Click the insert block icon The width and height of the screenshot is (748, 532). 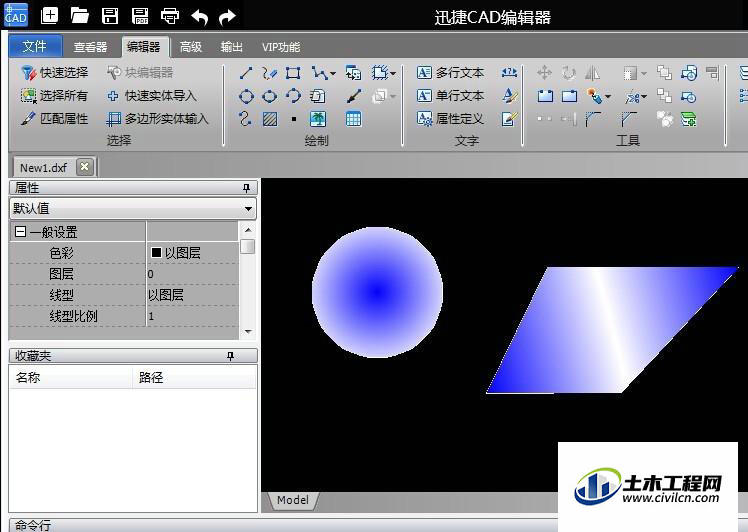(x=353, y=73)
